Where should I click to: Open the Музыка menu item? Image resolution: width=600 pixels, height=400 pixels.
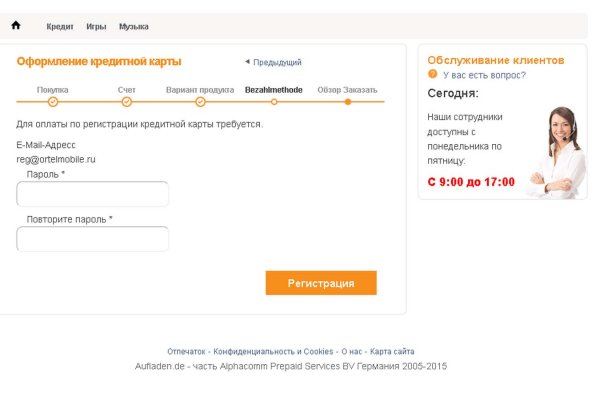(x=134, y=26)
